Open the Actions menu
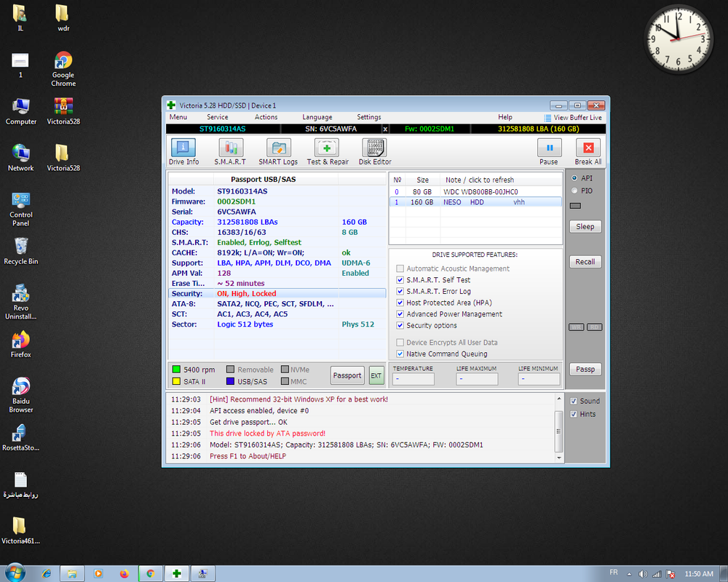The width and height of the screenshot is (728, 582). 266,117
